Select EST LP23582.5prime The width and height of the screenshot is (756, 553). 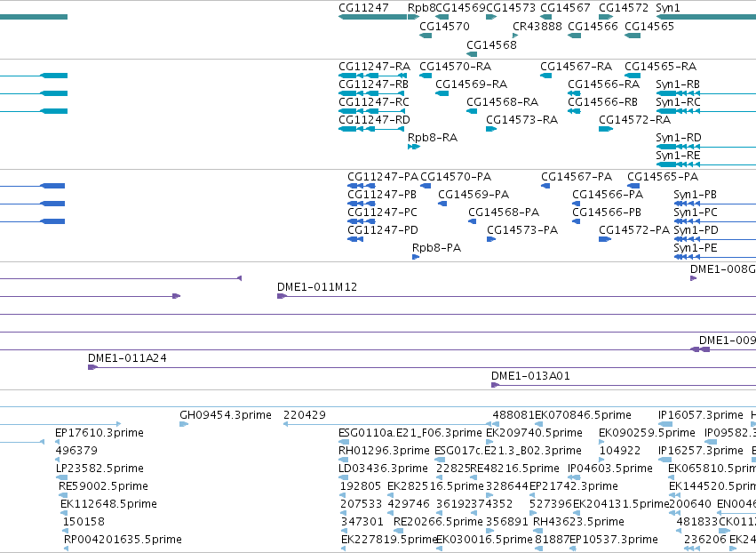click(99, 469)
